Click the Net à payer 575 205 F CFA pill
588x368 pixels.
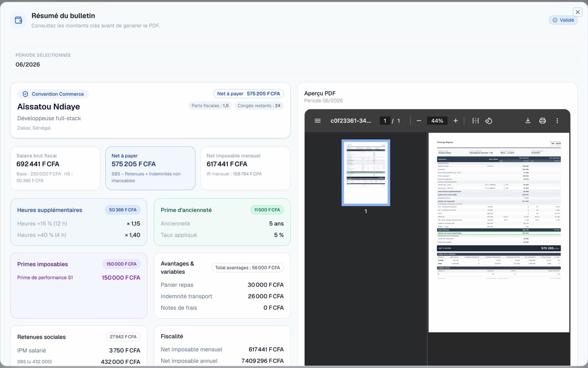pyautogui.click(x=248, y=94)
